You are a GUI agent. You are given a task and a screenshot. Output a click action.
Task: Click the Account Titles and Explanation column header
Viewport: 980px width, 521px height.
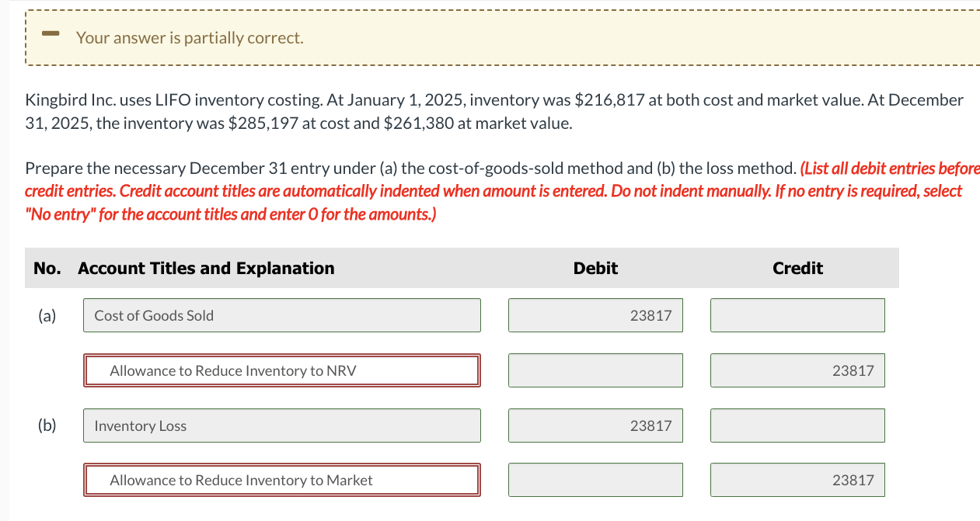click(x=206, y=268)
